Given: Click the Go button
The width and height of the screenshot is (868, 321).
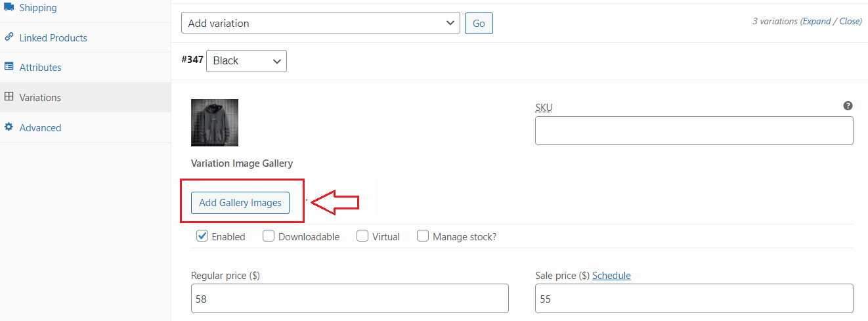Looking at the screenshot, I should [x=479, y=24].
